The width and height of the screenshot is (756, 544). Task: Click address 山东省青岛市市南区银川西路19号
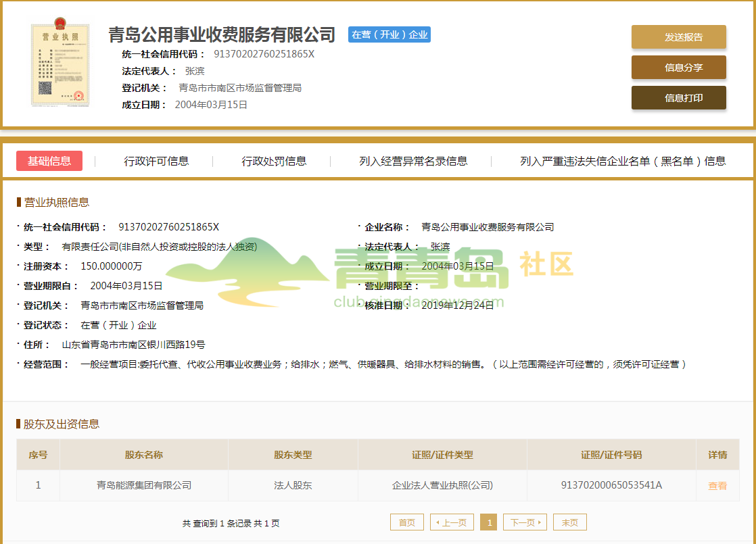click(x=134, y=345)
